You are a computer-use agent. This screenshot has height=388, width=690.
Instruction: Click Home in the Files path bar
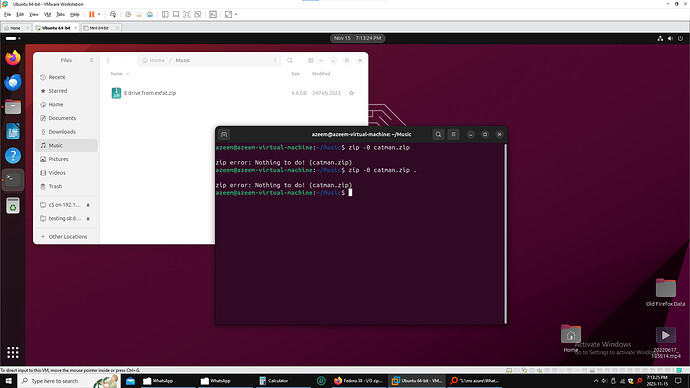tap(154, 60)
